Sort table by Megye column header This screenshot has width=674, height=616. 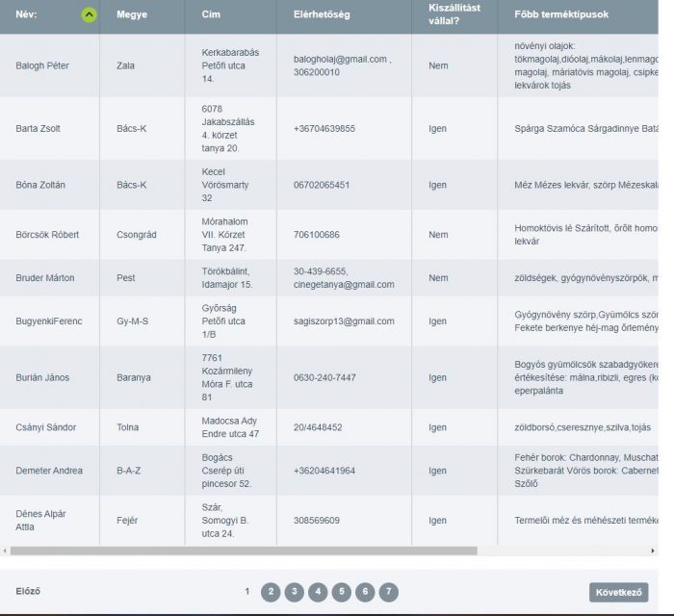coord(132,14)
